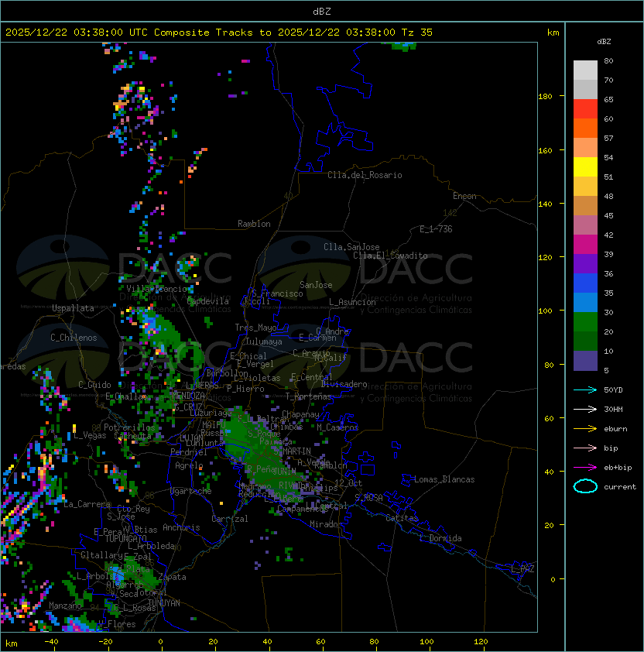Click the Mirador label on the map
Viewport: 644px width, 652px height.
tap(327, 524)
